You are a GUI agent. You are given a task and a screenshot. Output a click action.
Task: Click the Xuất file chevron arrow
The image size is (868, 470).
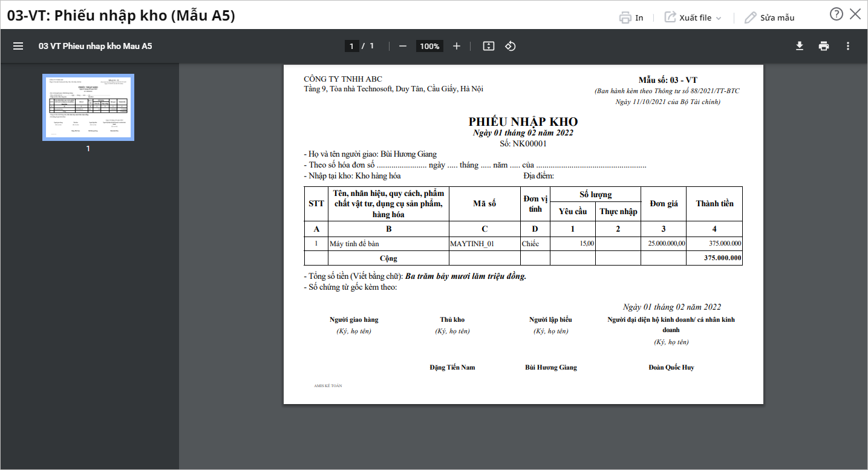(x=719, y=18)
